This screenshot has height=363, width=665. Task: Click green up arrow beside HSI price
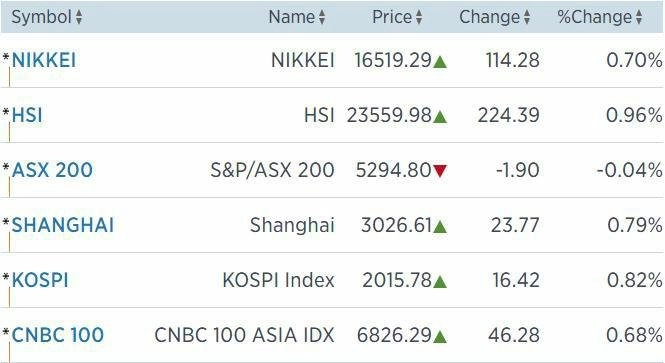pos(440,117)
